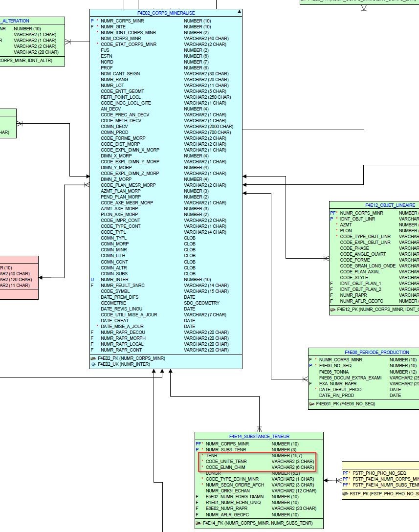The height and width of the screenshot is (532, 419).
Task: Click the F4E12_PK key icon
Action: coord(333,310)
